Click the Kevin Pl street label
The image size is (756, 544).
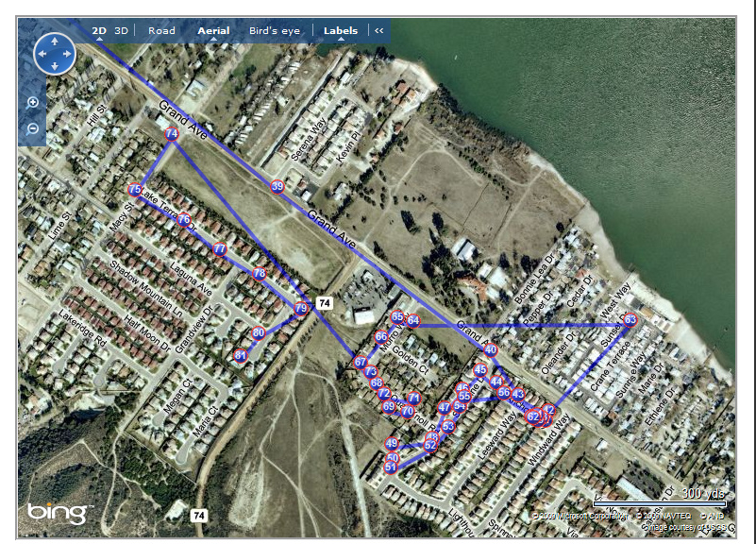click(x=348, y=146)
